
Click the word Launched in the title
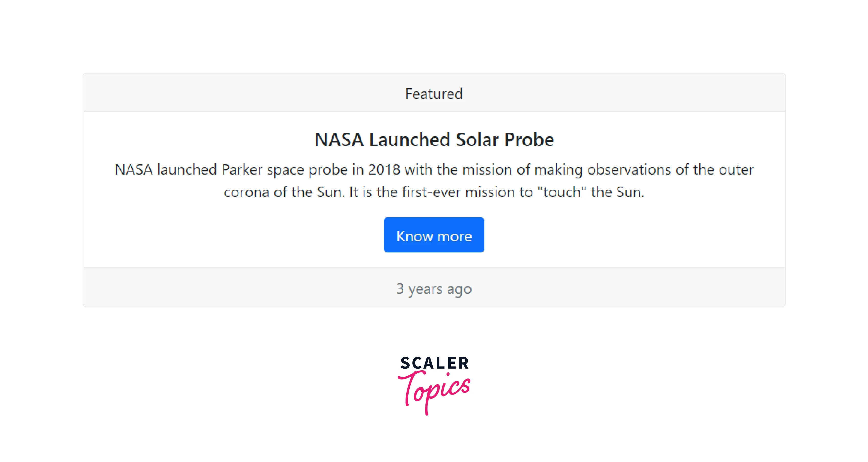410,140
